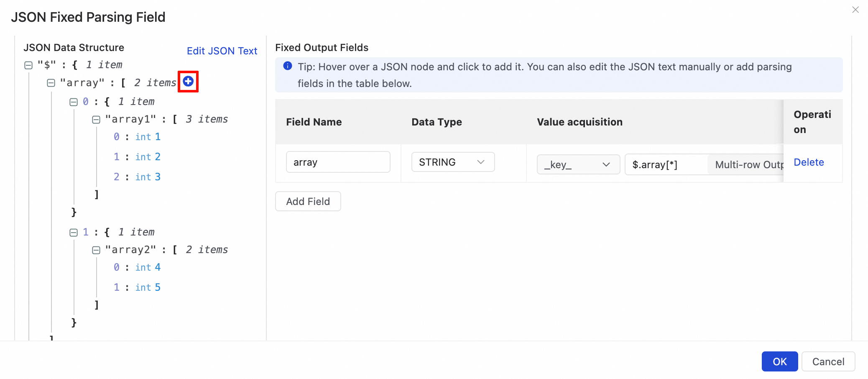Select the "int 3" tree value
868x379 pixels.
(x=148, y=177)
